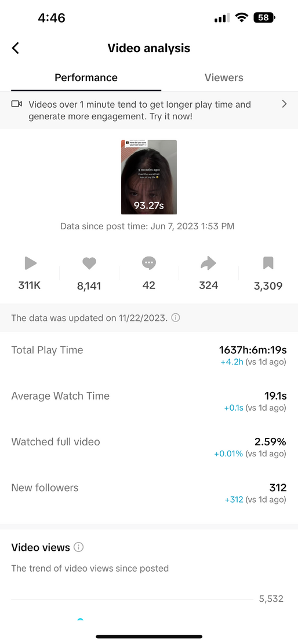This screenshot has width=298, height=644.
Task: Tap the New followers count 312
Action: (x=278, y=488)
